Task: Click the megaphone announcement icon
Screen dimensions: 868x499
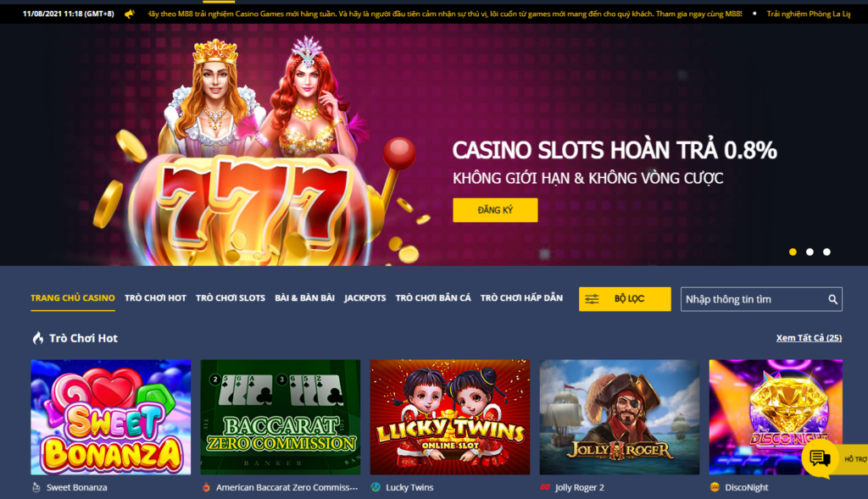Action: pos(130,14)
